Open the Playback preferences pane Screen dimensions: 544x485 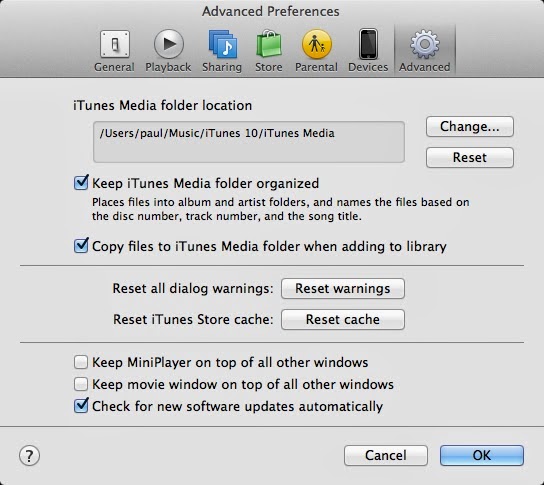[x=168, y=51]
